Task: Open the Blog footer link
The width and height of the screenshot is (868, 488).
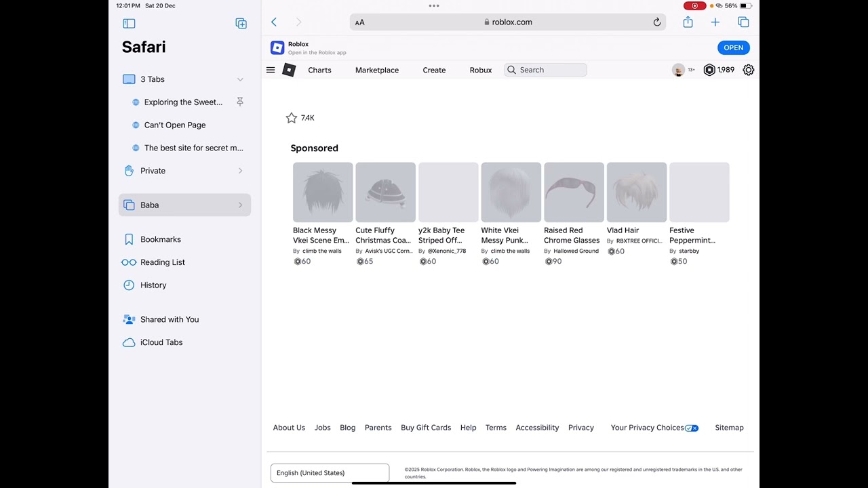Action: pos(348,428)
